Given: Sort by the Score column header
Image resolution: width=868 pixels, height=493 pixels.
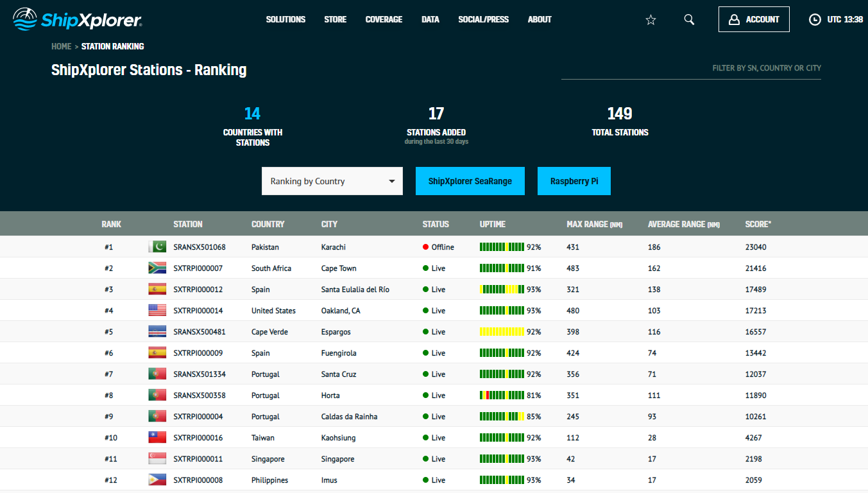Looking at the screenshot, I should click(x=758, y=224).
